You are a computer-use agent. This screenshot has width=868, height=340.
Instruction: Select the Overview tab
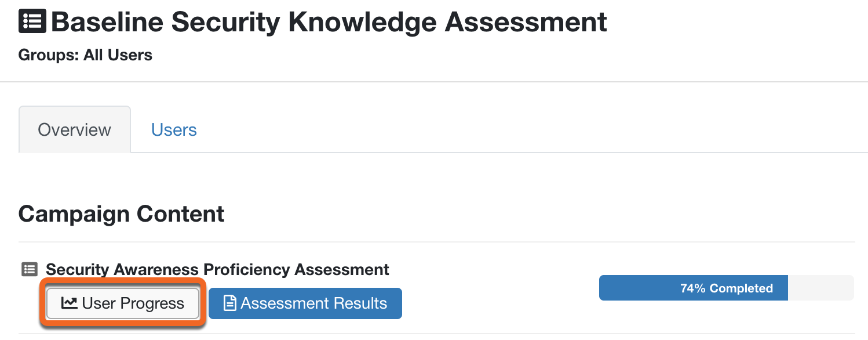pyautogui.click(x=75, y=129)
